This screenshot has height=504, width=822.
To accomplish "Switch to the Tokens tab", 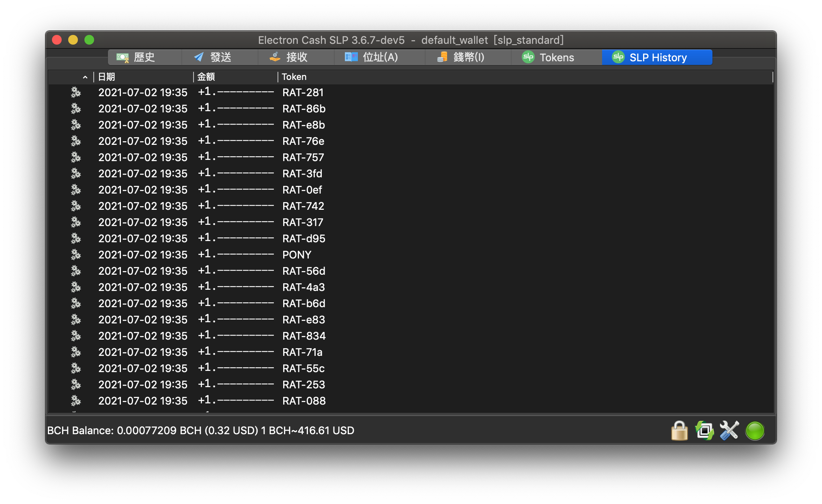I will (x=556, y=57).
